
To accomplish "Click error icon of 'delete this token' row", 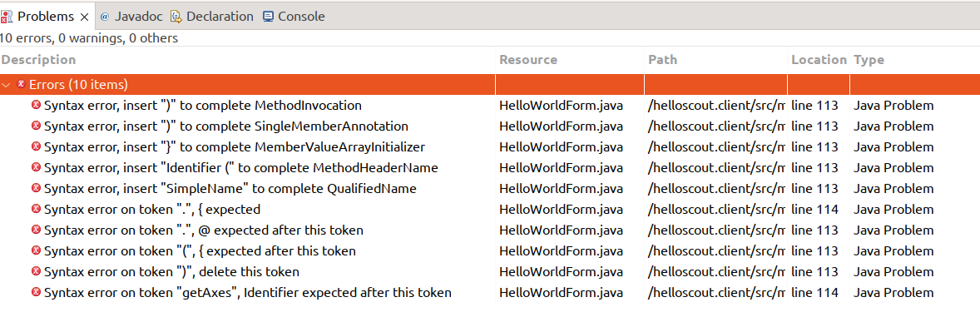I will pyautogui.click(x=36, y=271).
